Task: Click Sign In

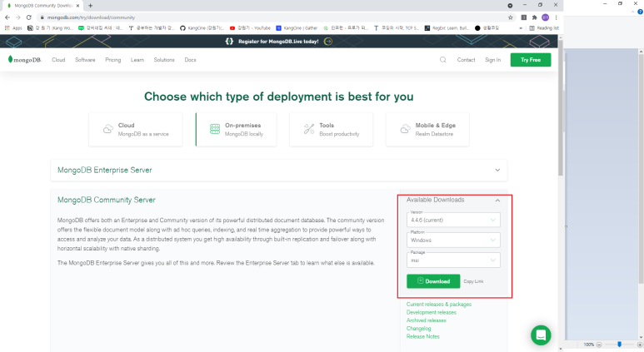Action: point(493,59)
